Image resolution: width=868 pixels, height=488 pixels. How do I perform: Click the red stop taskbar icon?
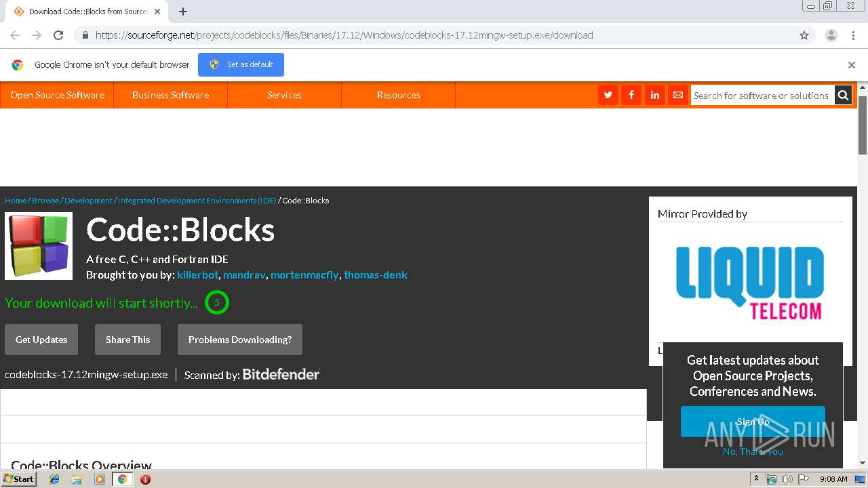click(x=145, y=479)
